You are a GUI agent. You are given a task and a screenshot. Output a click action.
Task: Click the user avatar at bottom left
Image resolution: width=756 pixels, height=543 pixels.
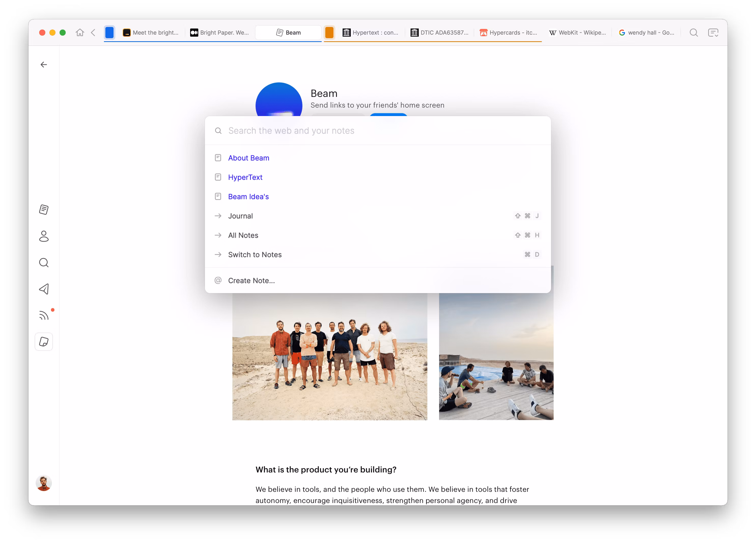tap(44, 483)
